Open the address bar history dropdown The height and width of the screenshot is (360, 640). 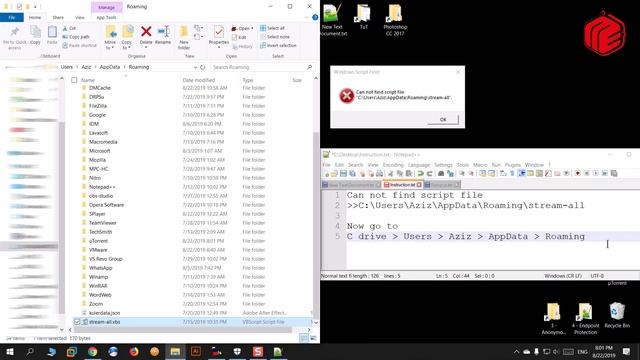[x=195, y=67]
